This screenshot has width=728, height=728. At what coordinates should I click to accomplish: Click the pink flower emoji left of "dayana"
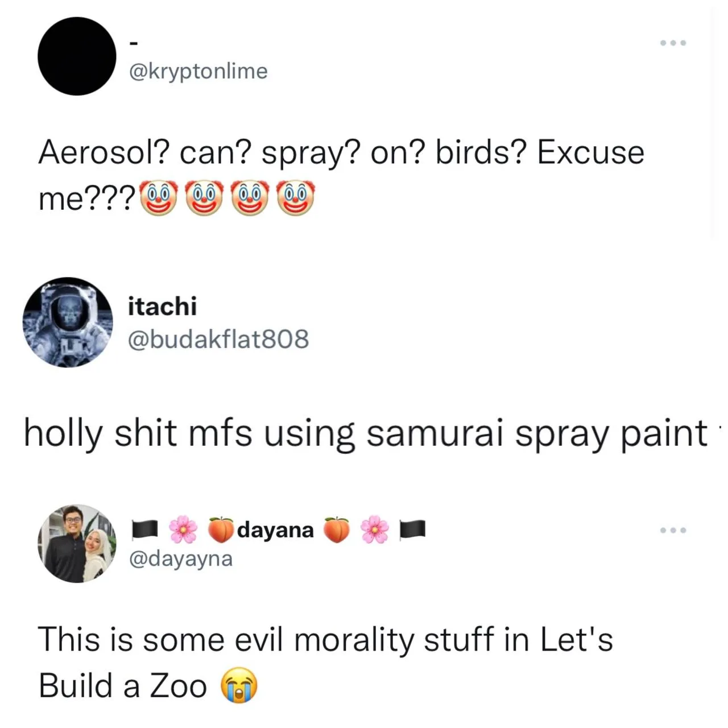pos(183,530)
